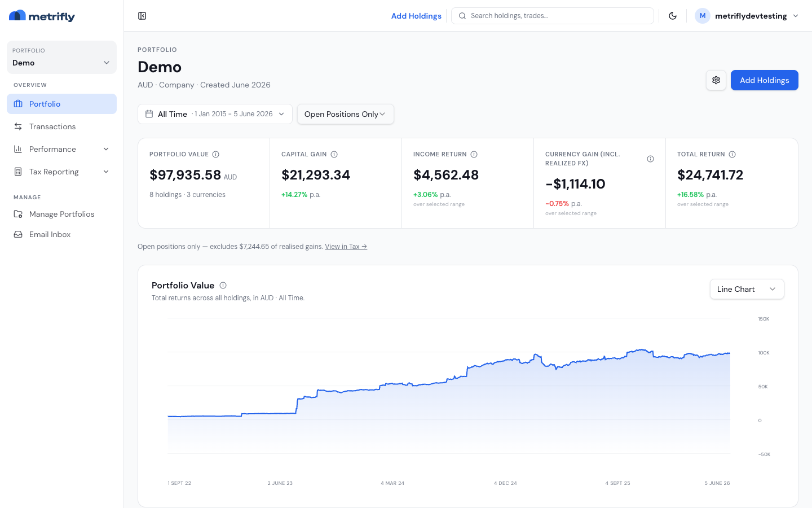Collapse the sidebar with the panel icon
Viewport: 812px width, 508px height.
point(142,16)
